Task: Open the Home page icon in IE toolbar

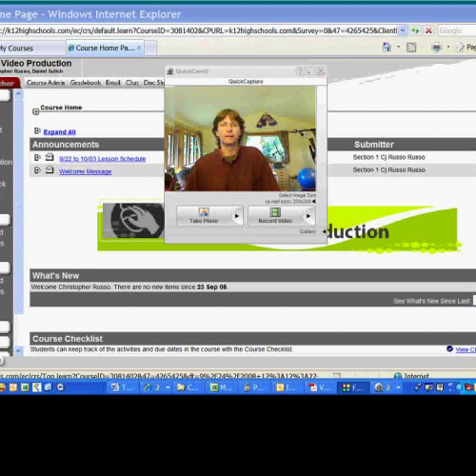Action: (x=387, y=48)
